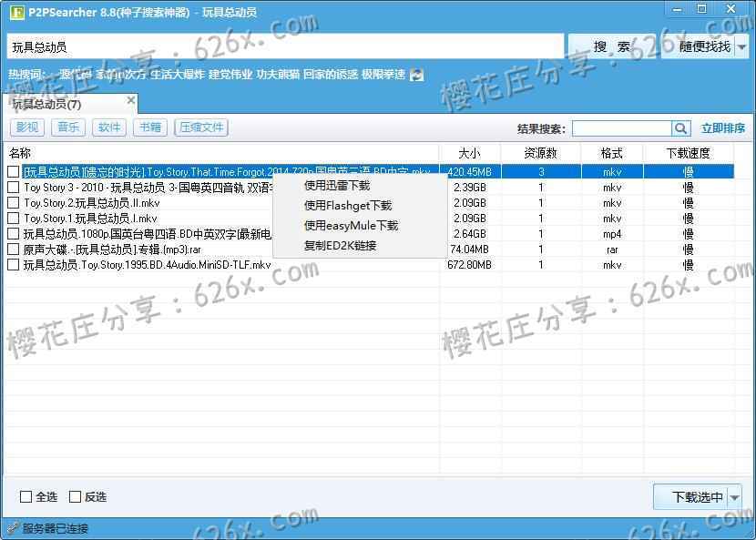The image size is (756, 540).
Task: Click the 随便找找 button
Action: (x=699, y=46)
